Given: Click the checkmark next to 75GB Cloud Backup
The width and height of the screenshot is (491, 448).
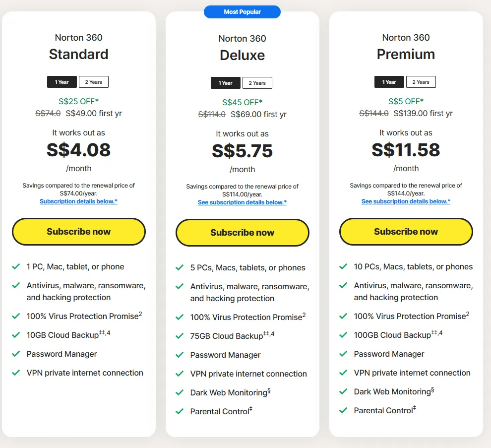Looking at the screenshot, I should click(179, 336).
